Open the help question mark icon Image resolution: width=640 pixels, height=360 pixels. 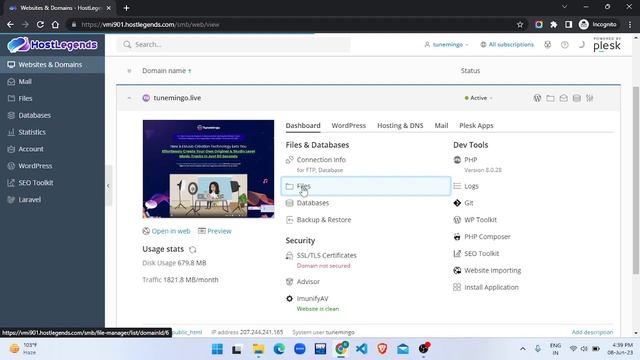pyautogui.click(x=564, y=44)
